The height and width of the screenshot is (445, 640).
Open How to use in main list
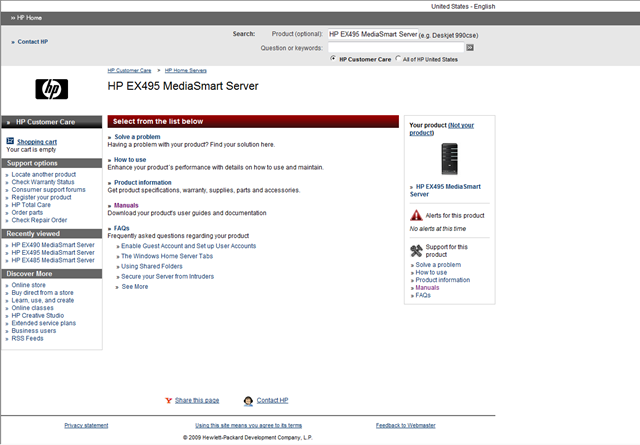point(130,160)
